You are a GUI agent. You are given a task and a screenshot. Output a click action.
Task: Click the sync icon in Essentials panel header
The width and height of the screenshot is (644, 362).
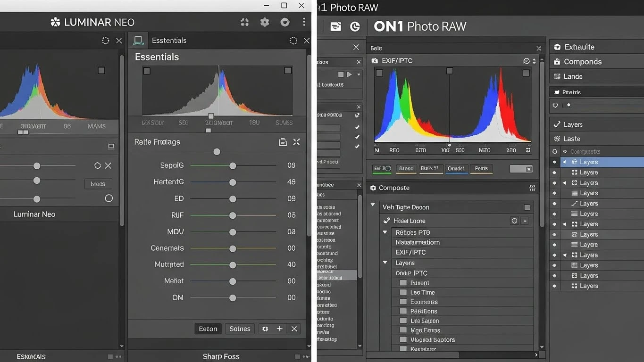293,40
